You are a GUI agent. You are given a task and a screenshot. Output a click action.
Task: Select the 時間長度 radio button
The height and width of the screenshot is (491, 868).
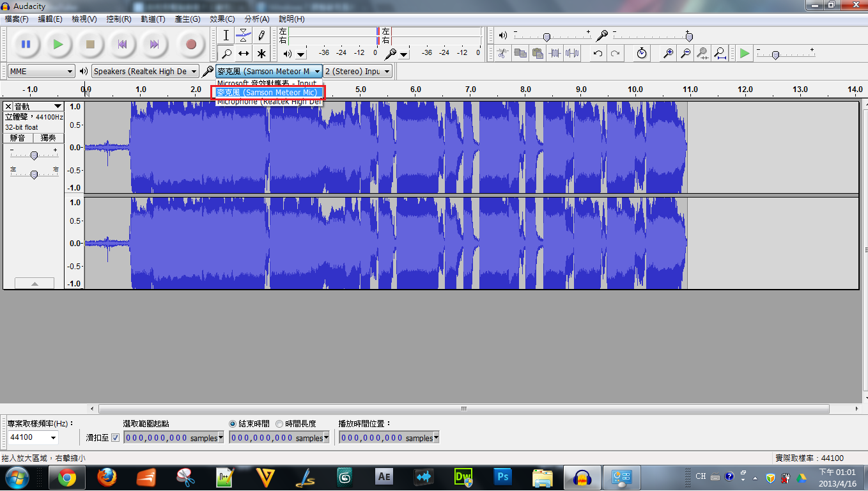click(279, 424)
